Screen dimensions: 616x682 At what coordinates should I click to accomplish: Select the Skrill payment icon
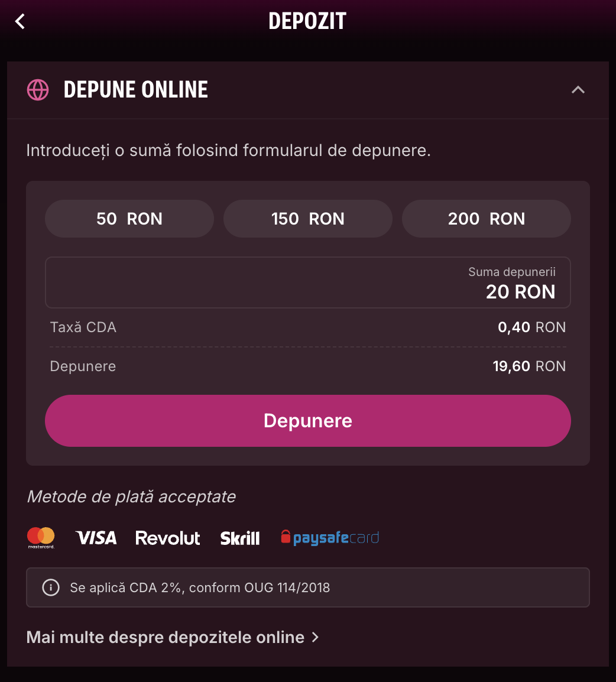240,538
